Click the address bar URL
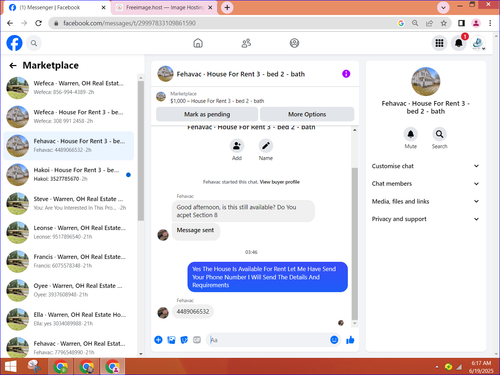 [129, 23]
